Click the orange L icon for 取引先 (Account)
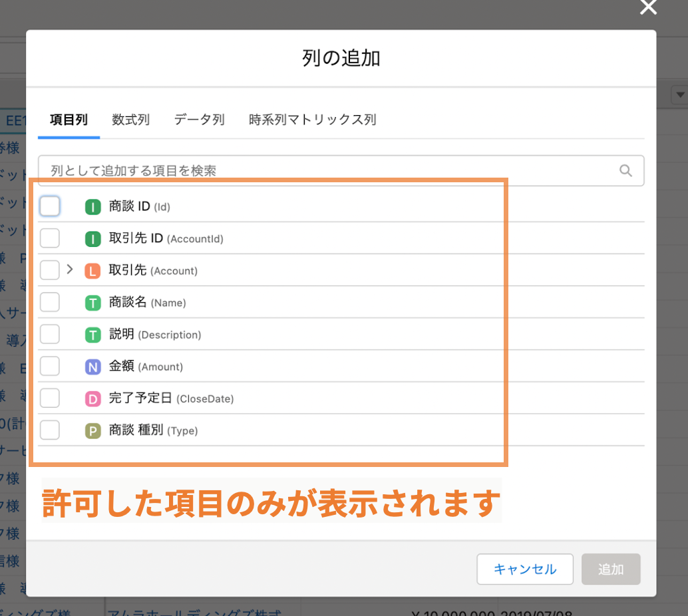 tap(92, 271)
